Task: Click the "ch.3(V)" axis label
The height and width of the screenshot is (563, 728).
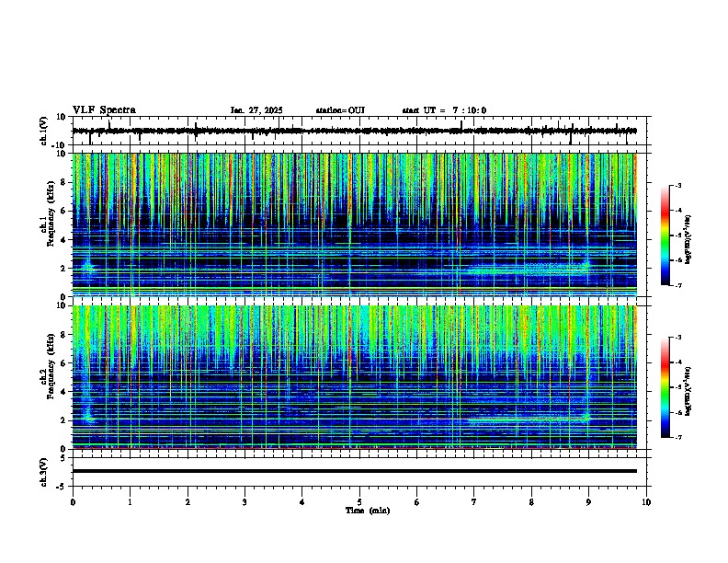Action: (x=44, y=472)
